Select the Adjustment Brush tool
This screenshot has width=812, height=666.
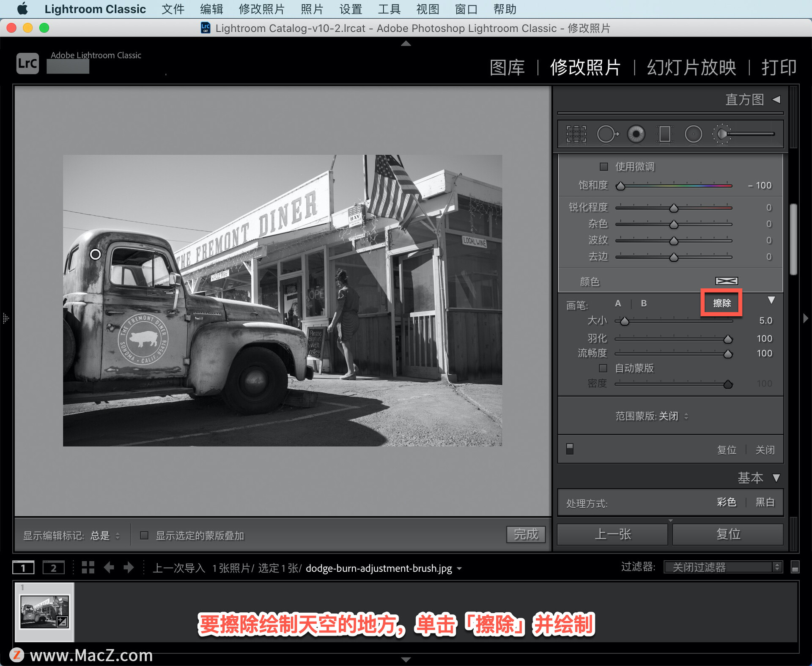743,134
